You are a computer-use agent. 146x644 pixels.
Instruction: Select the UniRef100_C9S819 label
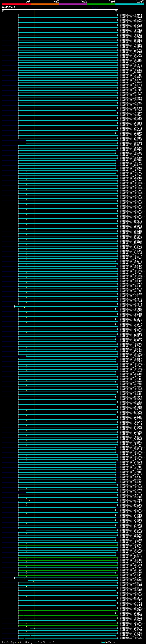click(131, 450)
